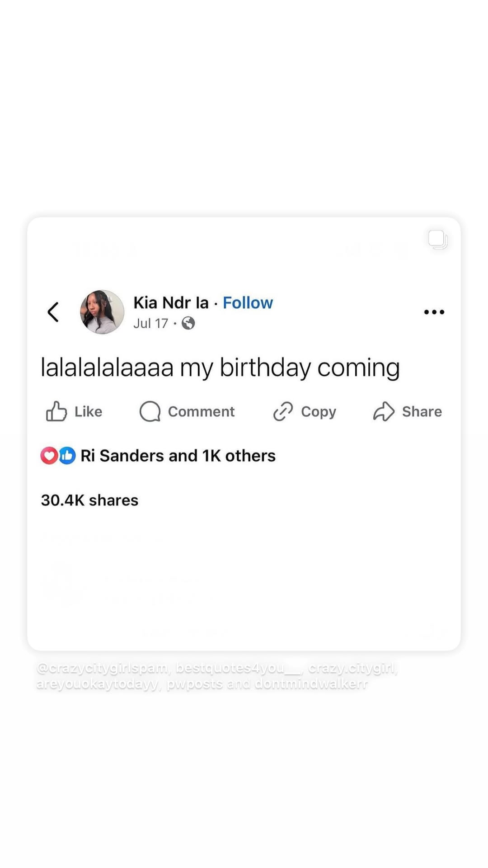Open the Jul 17 post timestamp
Image resolution: width=488 pixels, height=868 pixels.
pyautogui.click(x=150, y=323)
